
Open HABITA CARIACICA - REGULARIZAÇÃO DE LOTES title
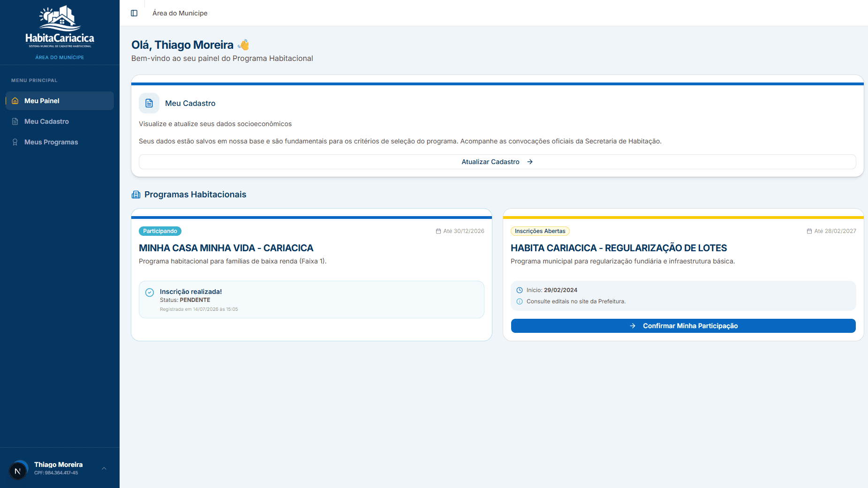pos(619,248)
